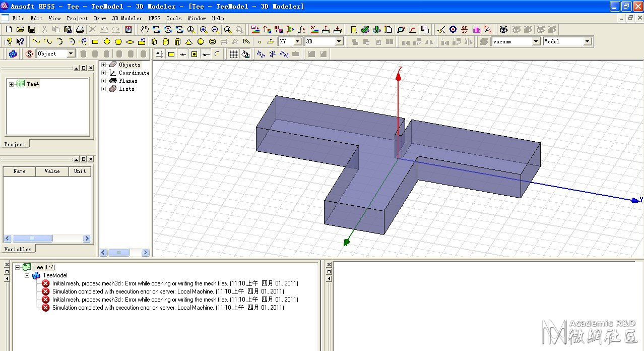This screenshot has height=351, width=644.
Task: Open the View menu
Action: point(54,18)
